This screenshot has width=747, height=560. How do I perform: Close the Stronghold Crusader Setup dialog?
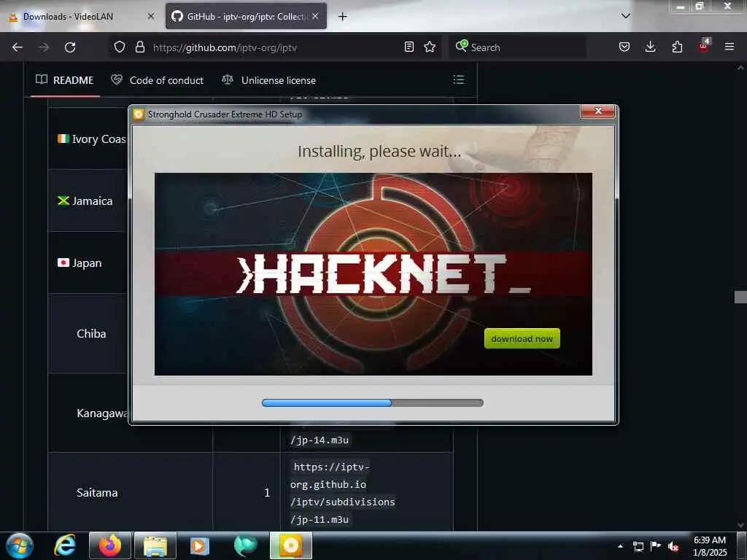pos(598,111)
